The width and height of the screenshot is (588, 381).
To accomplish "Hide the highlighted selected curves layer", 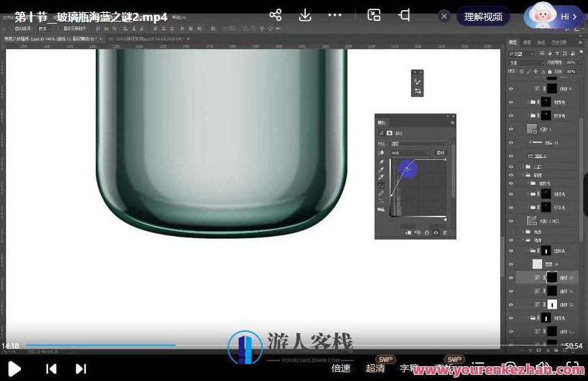I will tap(511, 278).
